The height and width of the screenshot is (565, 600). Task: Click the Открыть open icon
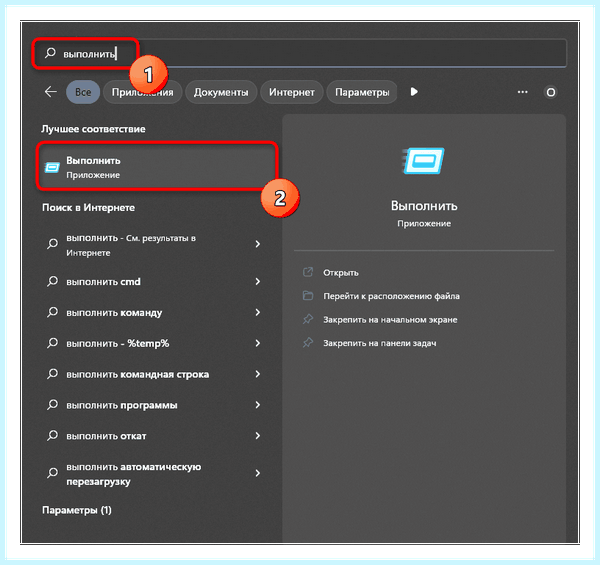308,272
